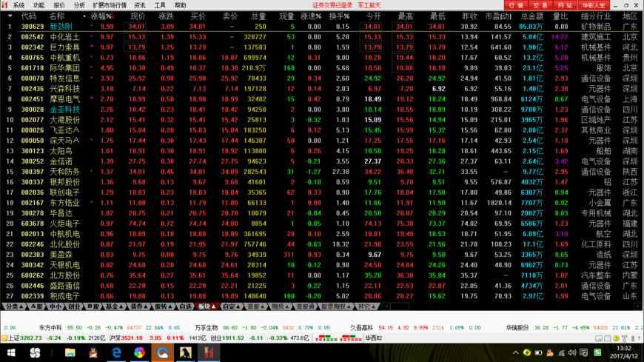This screenshot has width=644, height=362.
Task: Launch Microsoft Edge from taskbar
Action: (116, 352)
